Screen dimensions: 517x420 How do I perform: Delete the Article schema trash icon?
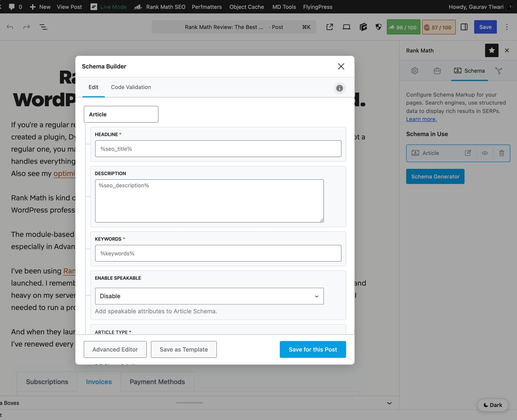click(501, 153)
